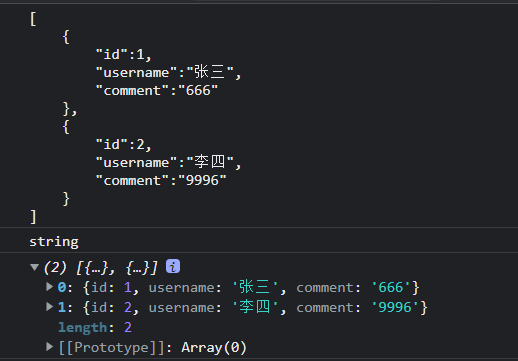Image resolution: width=518 pixels, height=361 pixels.
Task: Click the '李四' value in item 1
Action: [255, 307]
